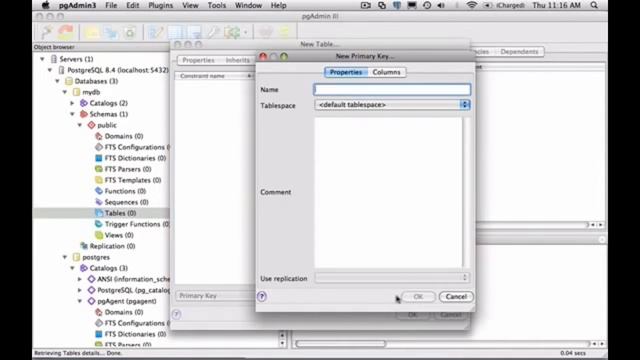This screenshot has height=360, width=640.
Task: Click inside the Comment text area
Action: (389, 192)
